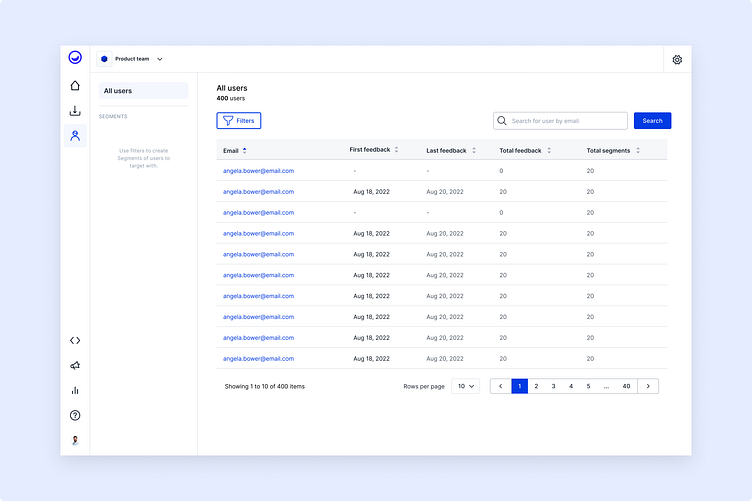The width and height of the screenshot is (752, 501).
Task: Sort by Total feedback arrows
Action: 549,151
